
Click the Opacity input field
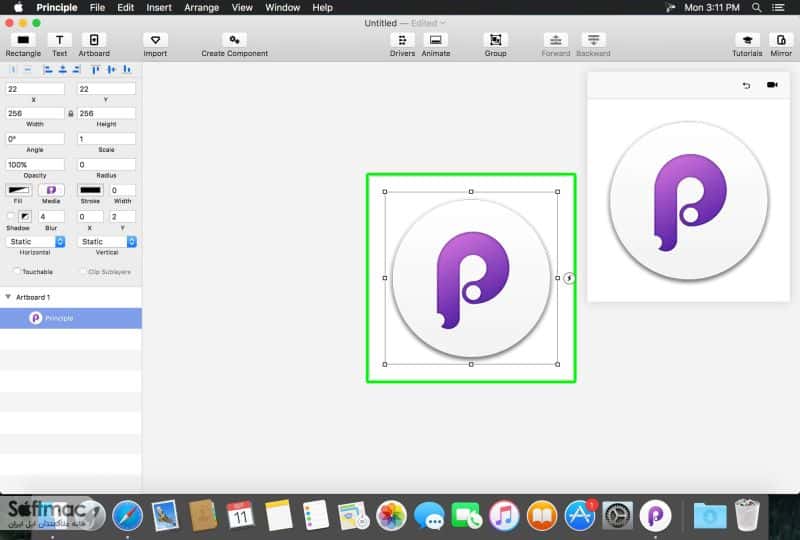coord(35,164)
